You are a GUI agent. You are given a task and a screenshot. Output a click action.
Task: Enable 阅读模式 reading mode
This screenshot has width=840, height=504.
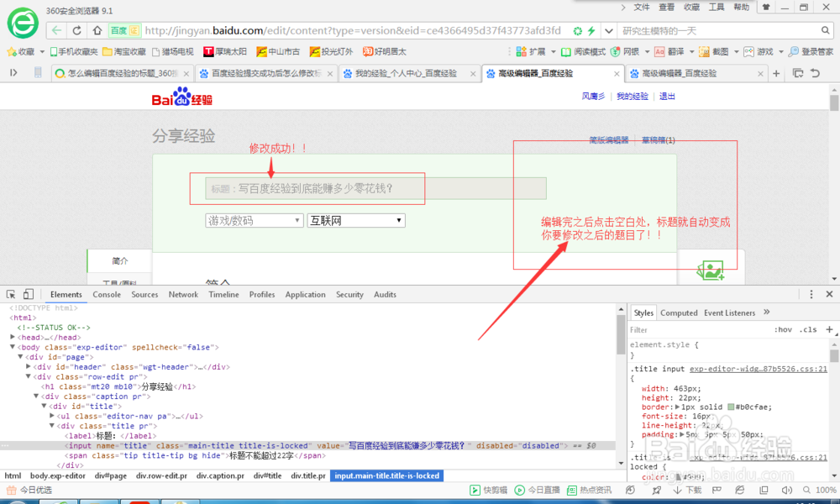pos(583,52)
